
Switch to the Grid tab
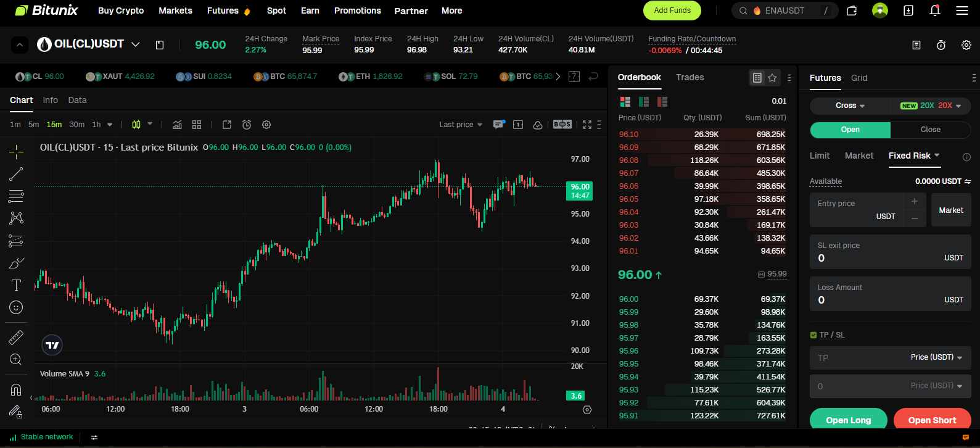pyautogui.click(x=859, y=78)
